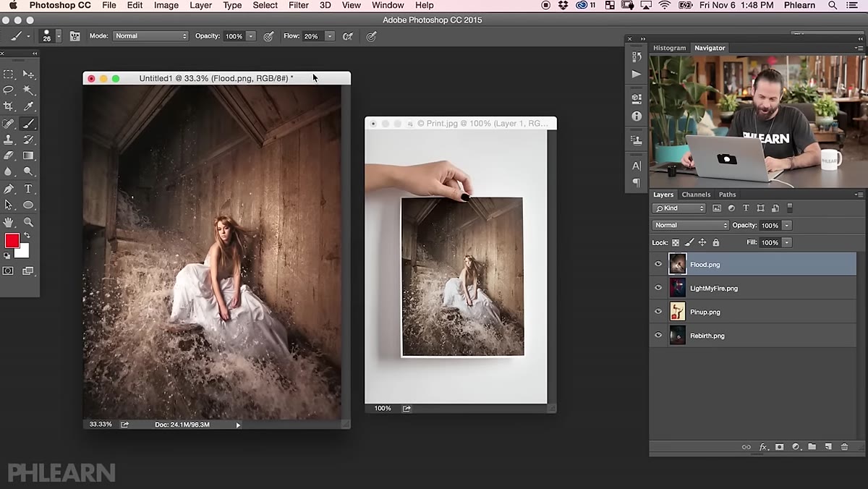Select the Rebirth.png layer name
The image size is (868, 489).
coord(707,336)
